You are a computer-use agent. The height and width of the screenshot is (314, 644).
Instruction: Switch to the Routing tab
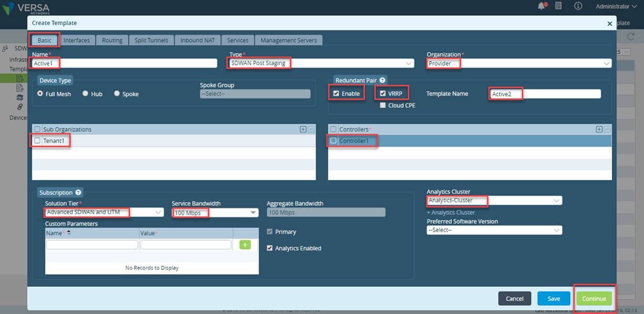(x=112, y=40)
